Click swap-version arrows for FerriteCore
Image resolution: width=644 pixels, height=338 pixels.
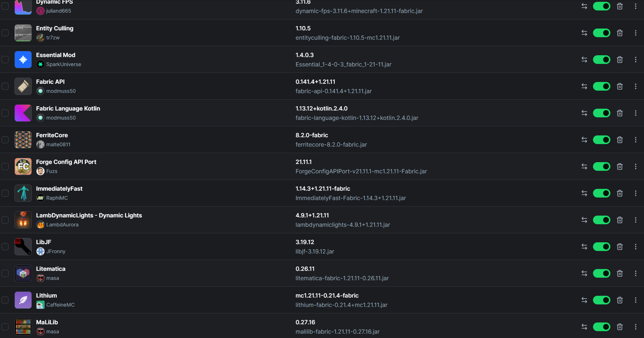click(x=584, y=140)
